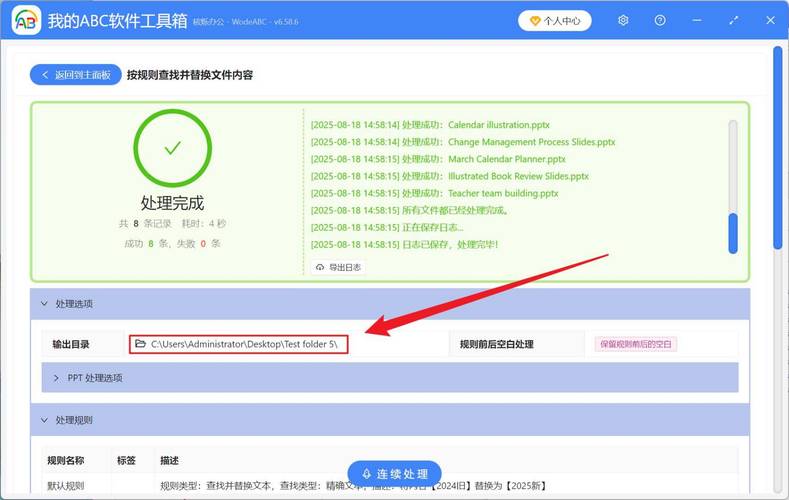Click the 保留规则前后的空白 tag

(x=636, y=344)
